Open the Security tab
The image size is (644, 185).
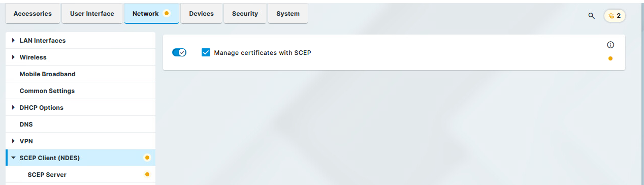[245, 14]
